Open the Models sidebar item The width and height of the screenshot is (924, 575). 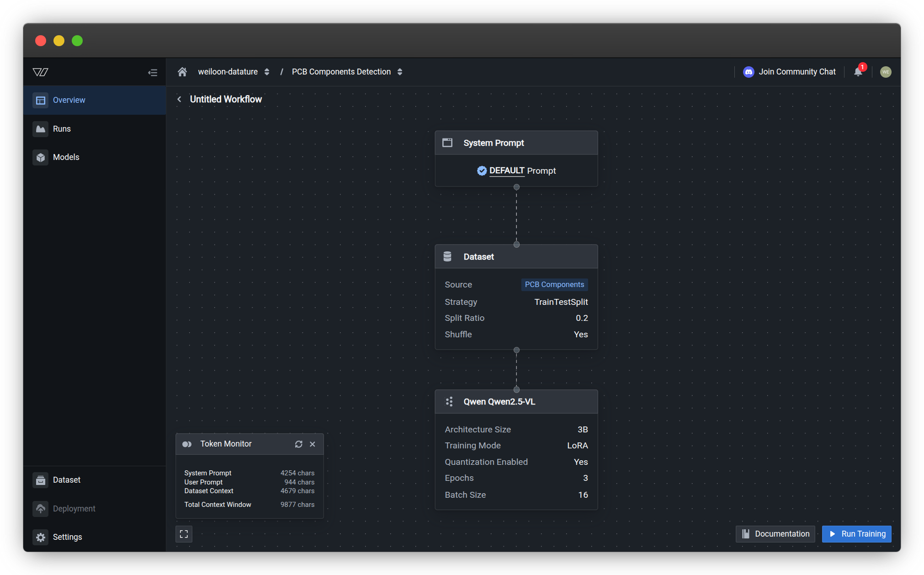pyautogui.click(x=66, y=157)
